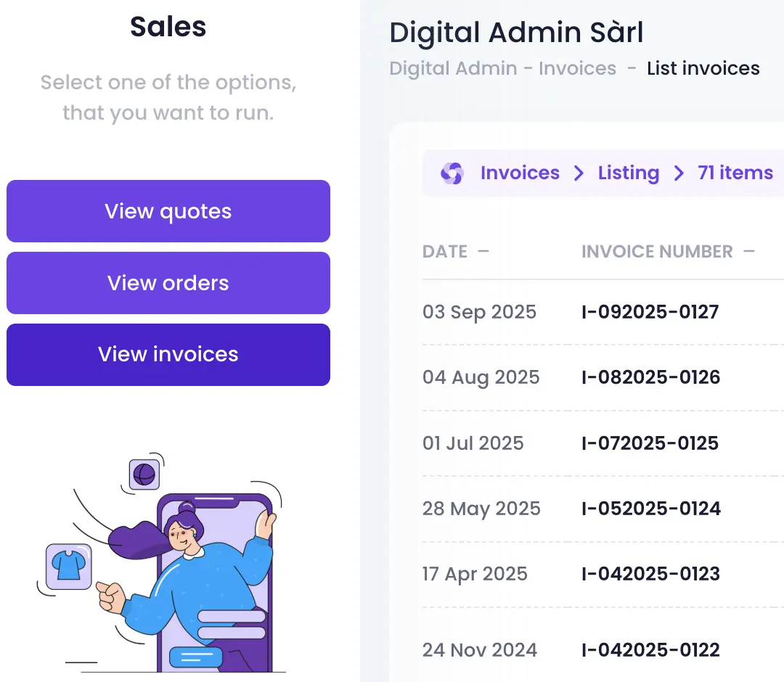Click the blue t-shirt icon in the illustration

click(69, 566)
